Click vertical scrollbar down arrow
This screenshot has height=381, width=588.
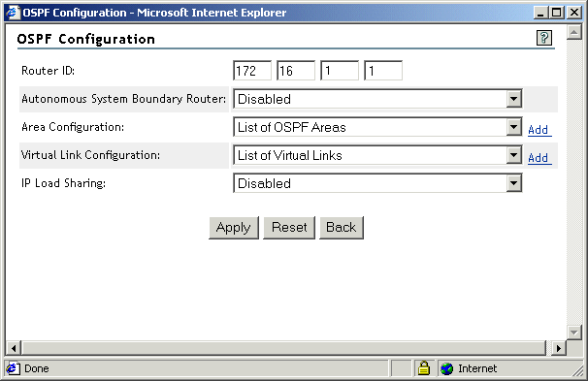(x=574, y=332)
